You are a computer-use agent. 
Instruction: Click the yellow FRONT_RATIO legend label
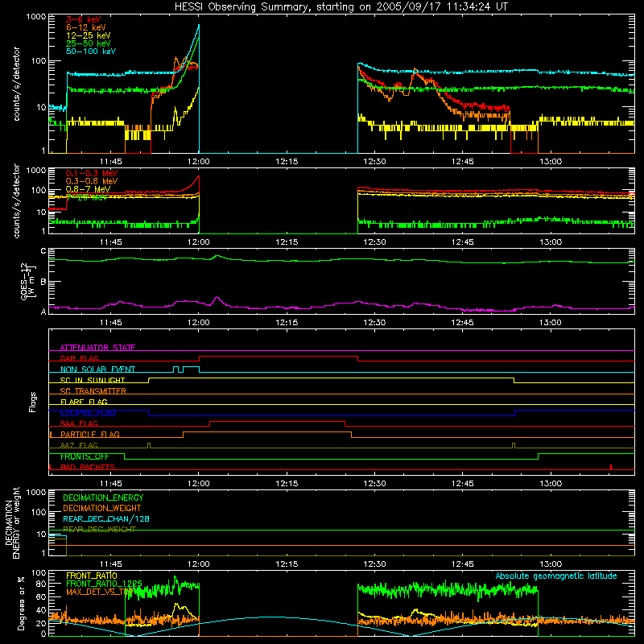click(92, 576)
